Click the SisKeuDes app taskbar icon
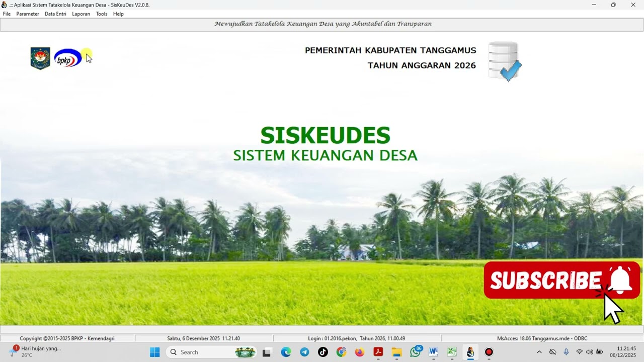 coord(470,352)
